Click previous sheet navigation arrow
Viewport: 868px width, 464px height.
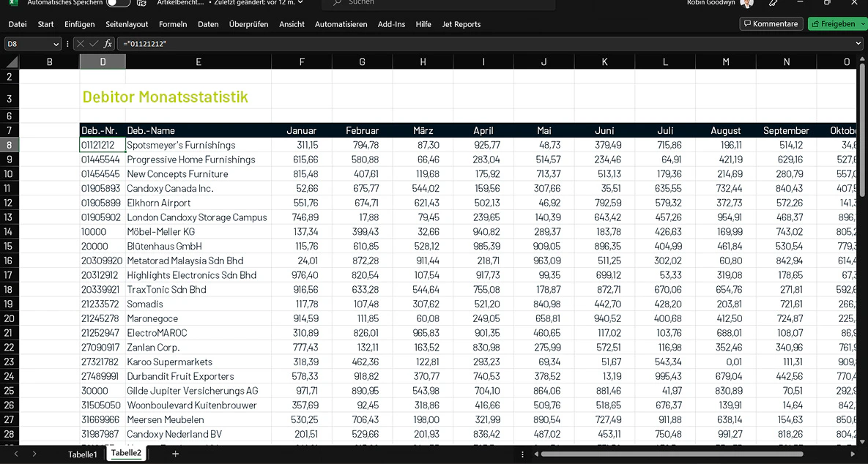(16, 454)
